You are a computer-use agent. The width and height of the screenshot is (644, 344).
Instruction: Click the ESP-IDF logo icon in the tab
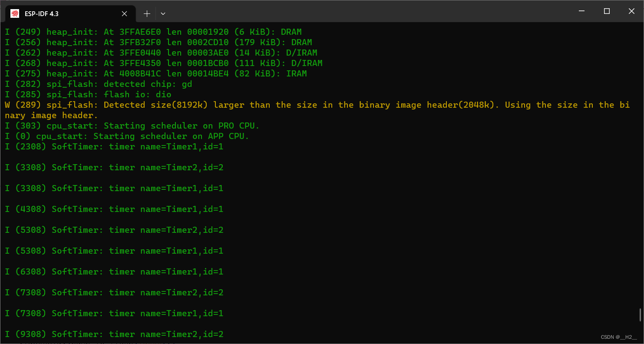click(15, 13)
